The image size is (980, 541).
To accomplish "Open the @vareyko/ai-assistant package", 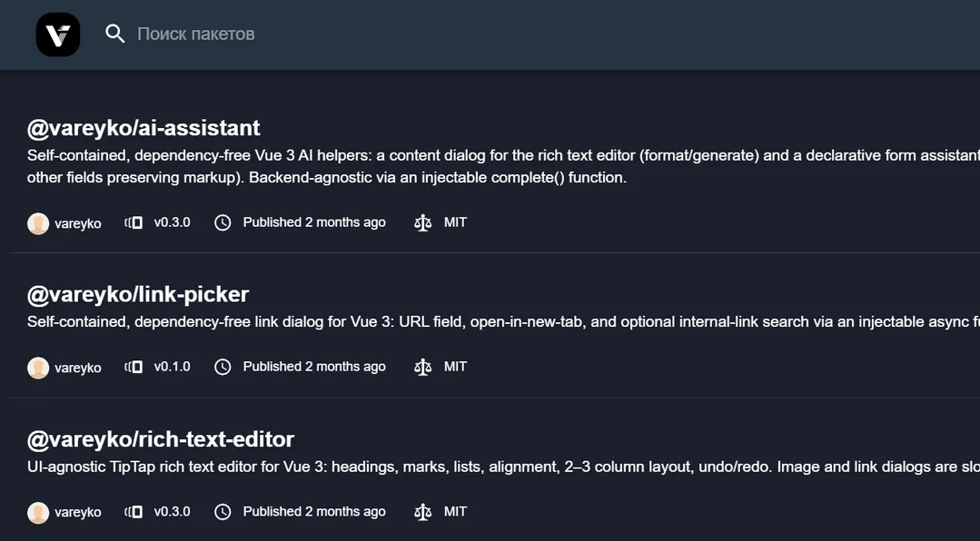I will click(x=144, y=128).
